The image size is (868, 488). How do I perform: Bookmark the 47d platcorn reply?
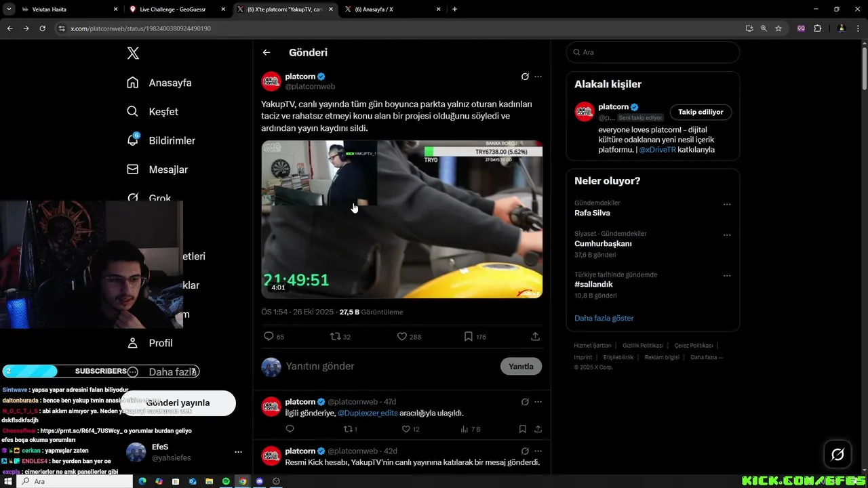pyautogui.click(x=522, y=429)
